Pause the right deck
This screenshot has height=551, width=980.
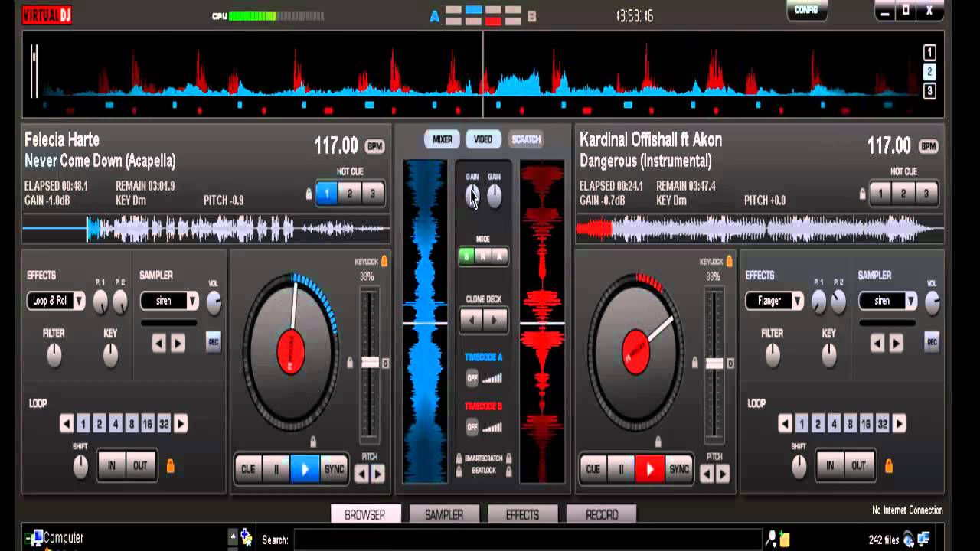pos(621,469)
